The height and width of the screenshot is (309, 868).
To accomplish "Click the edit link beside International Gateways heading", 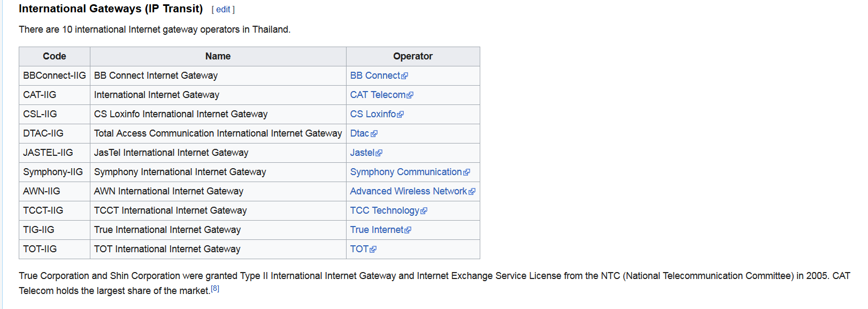I will pos(223,10).
